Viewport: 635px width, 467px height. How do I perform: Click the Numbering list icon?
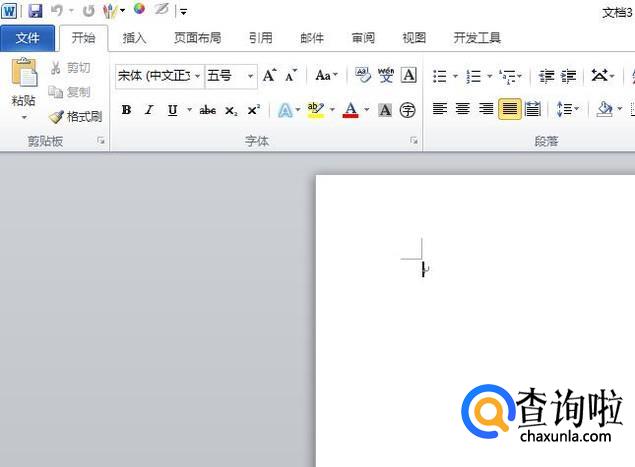coord(473,76)
